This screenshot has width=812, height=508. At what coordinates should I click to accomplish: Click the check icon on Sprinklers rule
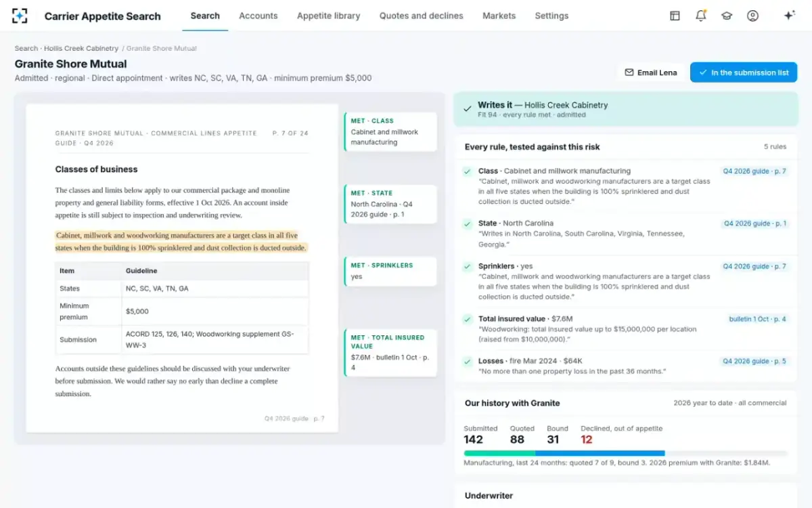click(x=467, y=268)
